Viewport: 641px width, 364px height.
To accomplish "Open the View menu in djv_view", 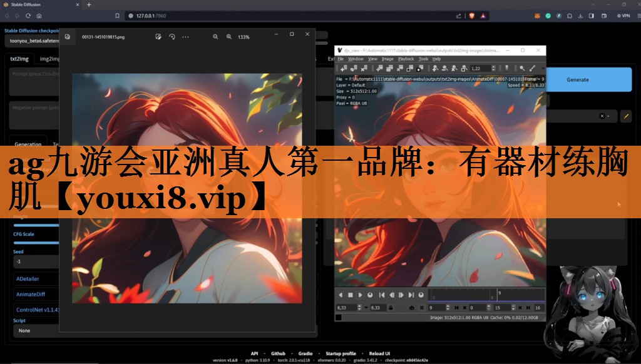I will pyautogui.click(x=372, y=59).
